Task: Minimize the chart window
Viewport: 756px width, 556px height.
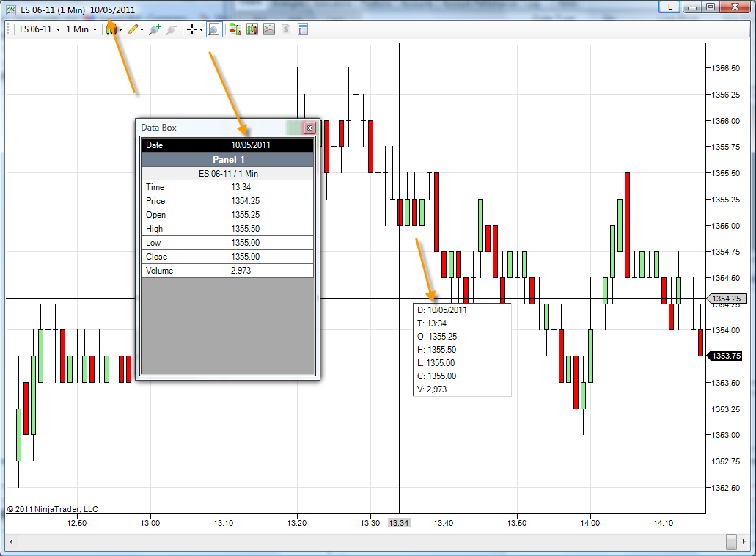Action: [x=692, y=7]
